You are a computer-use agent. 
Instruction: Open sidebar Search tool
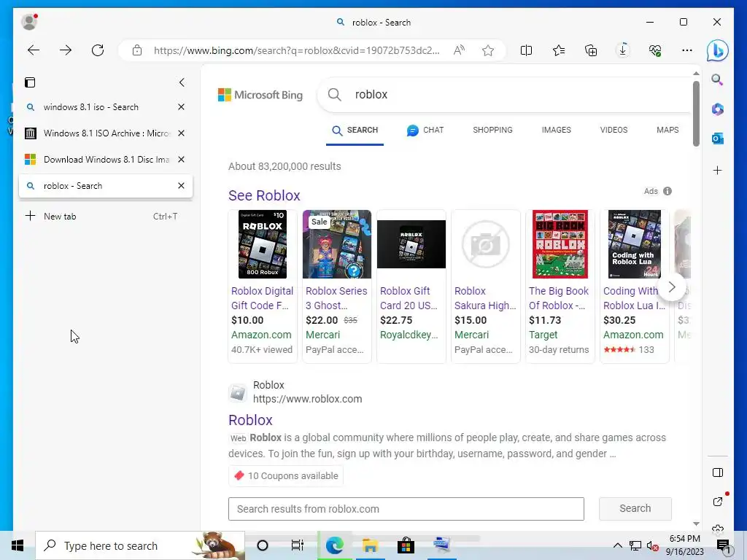coord(718,80)
